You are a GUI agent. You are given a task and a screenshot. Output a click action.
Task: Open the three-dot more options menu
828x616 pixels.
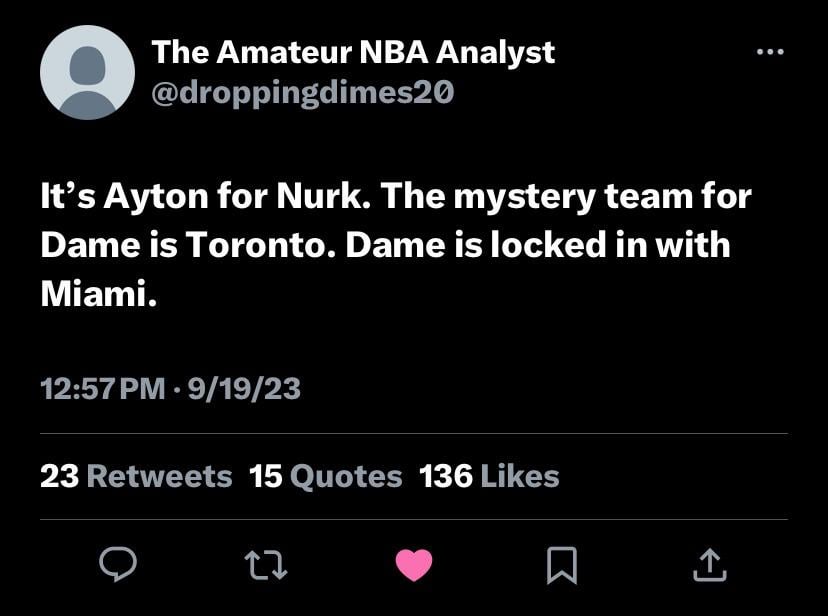[x=769, y=51]
